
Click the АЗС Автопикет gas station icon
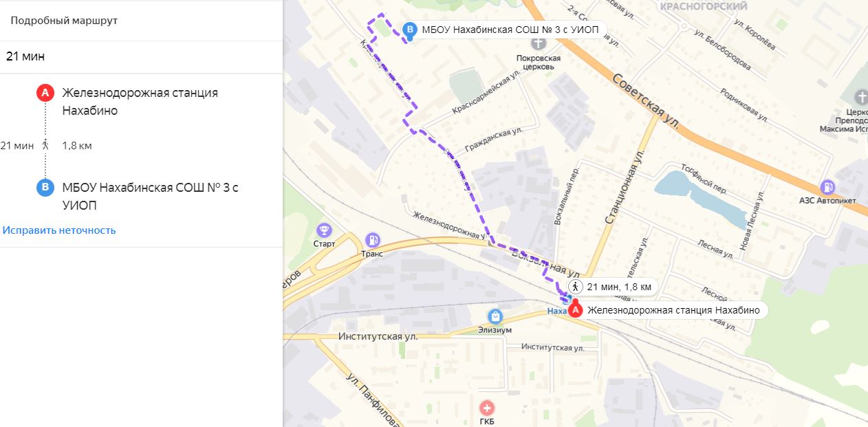click(x=828, y=186)
